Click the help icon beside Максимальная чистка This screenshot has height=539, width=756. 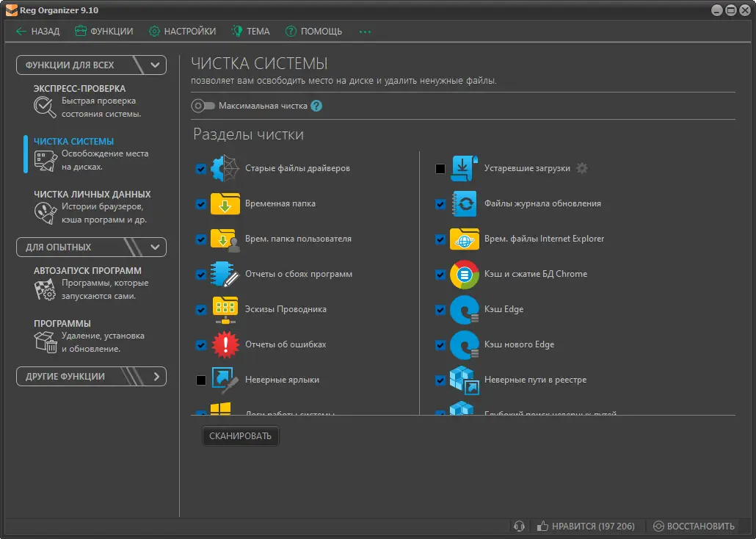tap(316, 106)
